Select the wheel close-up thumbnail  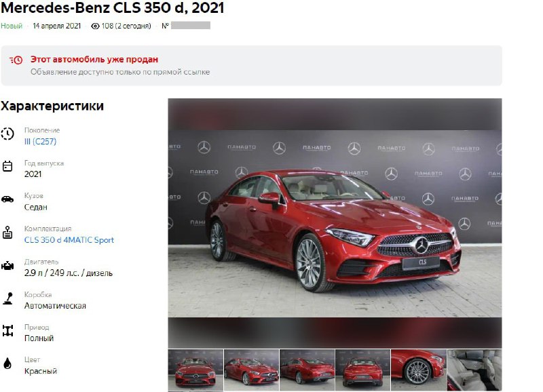coord(418,370)
